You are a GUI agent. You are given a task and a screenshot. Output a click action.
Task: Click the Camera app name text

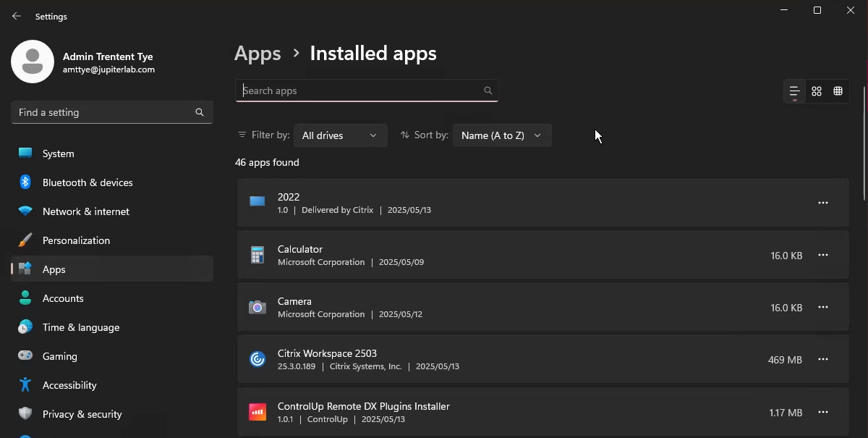(x=294, y=301)
